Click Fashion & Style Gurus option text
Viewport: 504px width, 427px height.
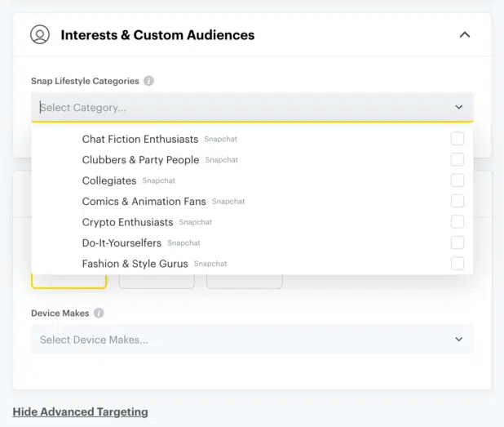tap(135, 264)
